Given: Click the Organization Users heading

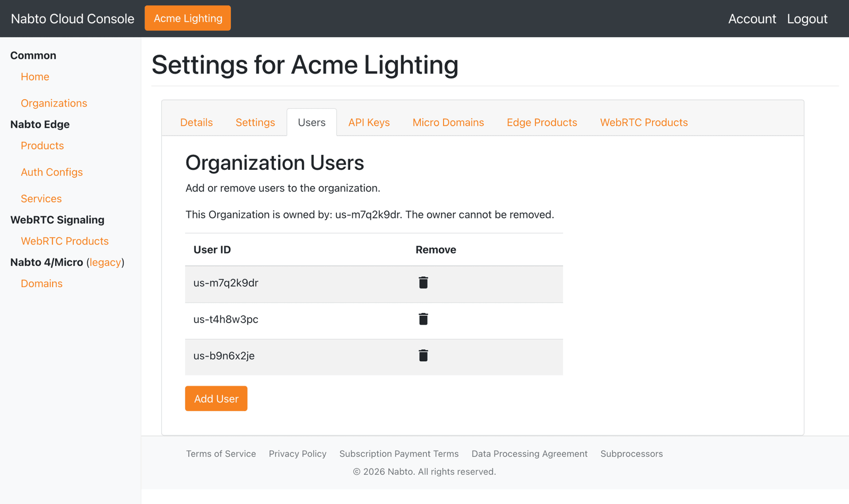Looking at the screenshot, I should [275, 163].
